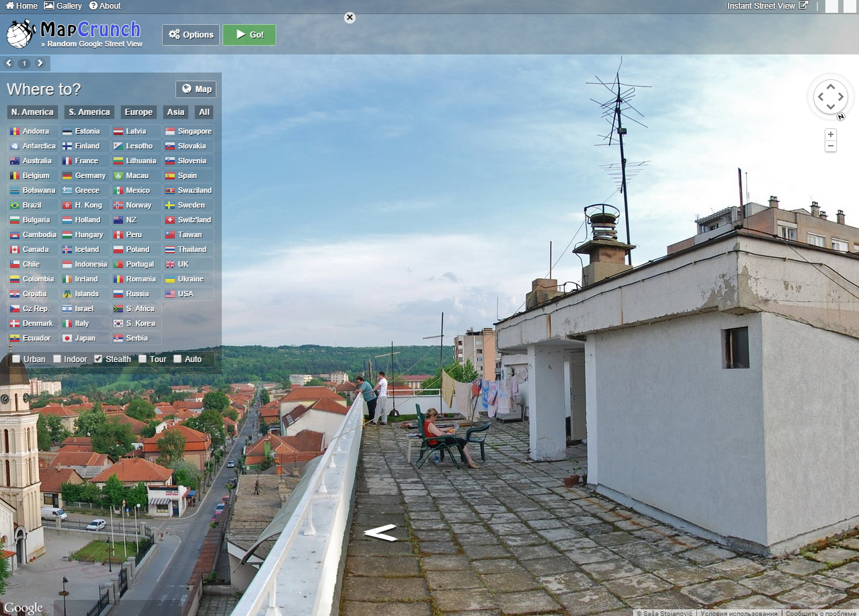Click the Instant Street View link
The height and width of the screenshot is (616, 859).
click(768, 5)
